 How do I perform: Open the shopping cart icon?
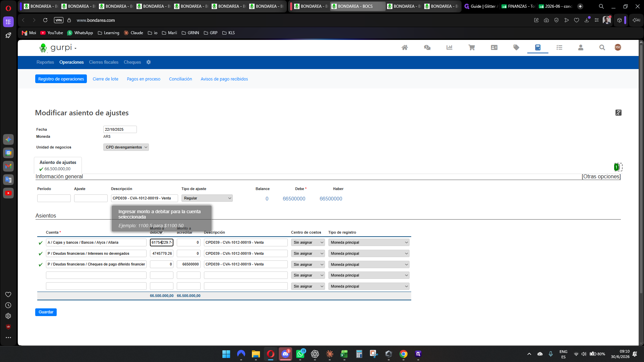[472, 48]
